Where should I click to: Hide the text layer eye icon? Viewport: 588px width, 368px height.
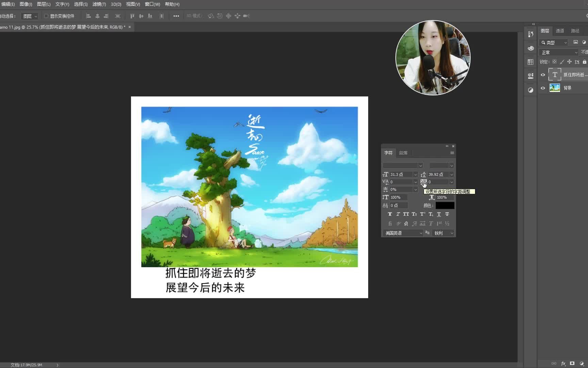pos(543,75)
